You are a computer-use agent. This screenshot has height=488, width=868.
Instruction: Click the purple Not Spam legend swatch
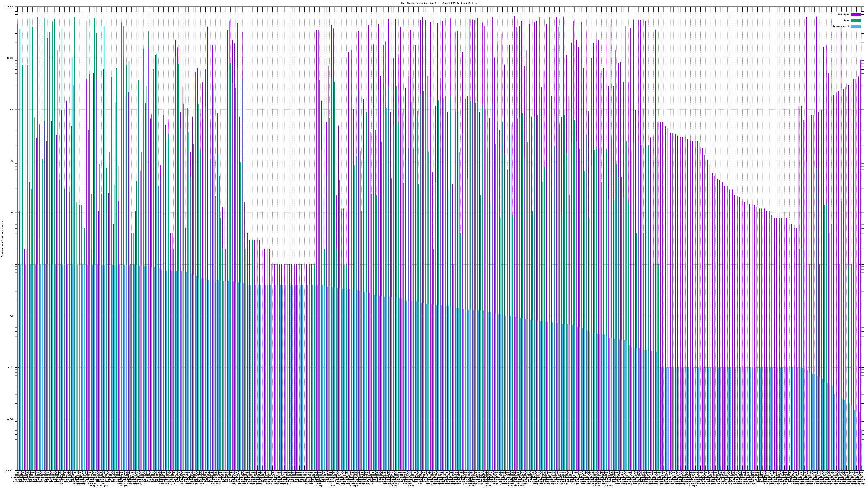(x=856, y=14)
